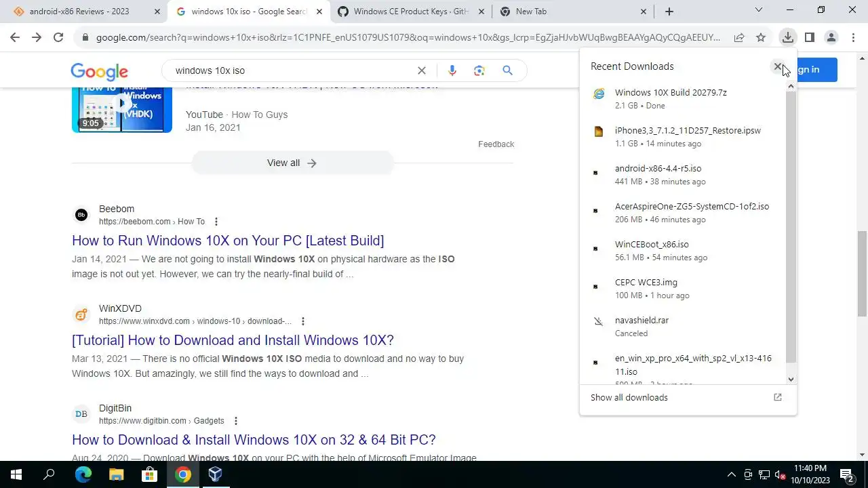The width and height of the screenshot is (868, 488).
Task: Open How to Run Windows 10X result
Action: [x=228, y=241]
